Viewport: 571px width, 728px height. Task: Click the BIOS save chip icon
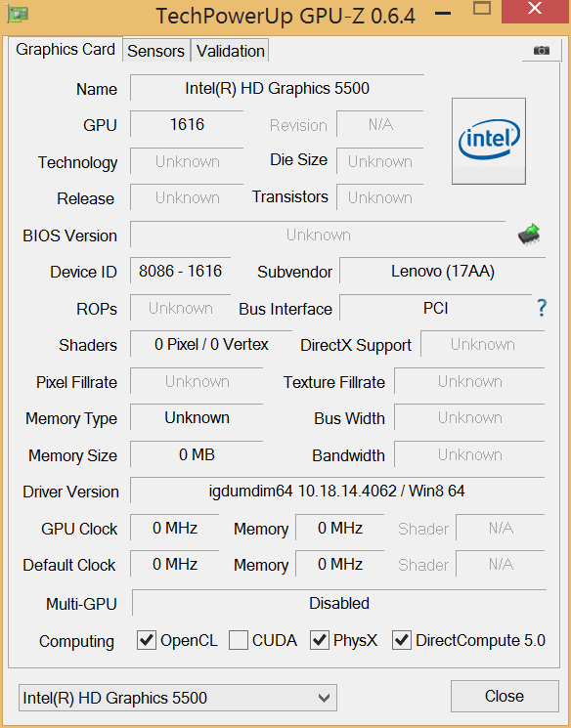(x=529, y=235)
